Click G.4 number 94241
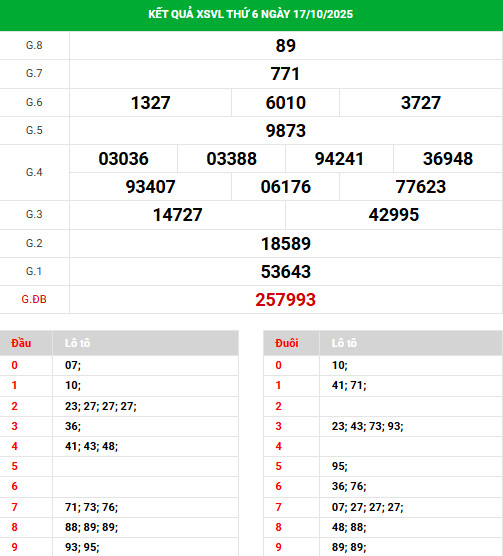This screenshot has width=503, height=556. (x=339, y=159)
